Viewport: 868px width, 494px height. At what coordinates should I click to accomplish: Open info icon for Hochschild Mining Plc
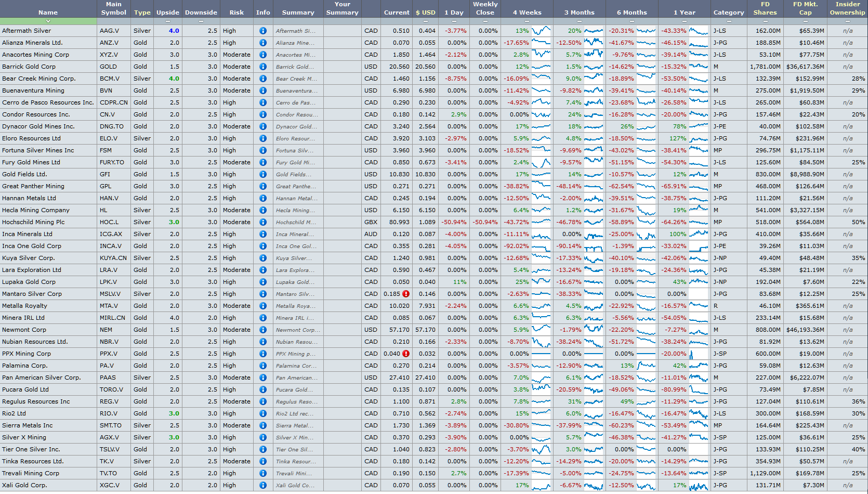[x=263, y=222]
